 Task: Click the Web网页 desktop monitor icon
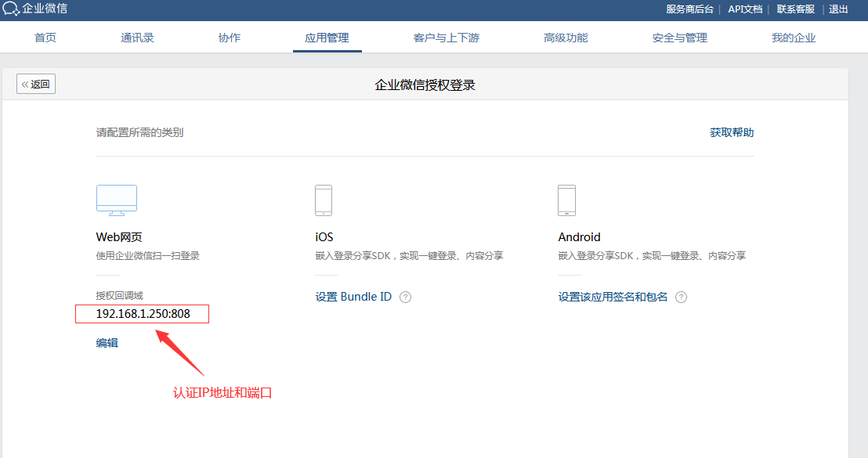pyautogui.click(x=117, y=200)
